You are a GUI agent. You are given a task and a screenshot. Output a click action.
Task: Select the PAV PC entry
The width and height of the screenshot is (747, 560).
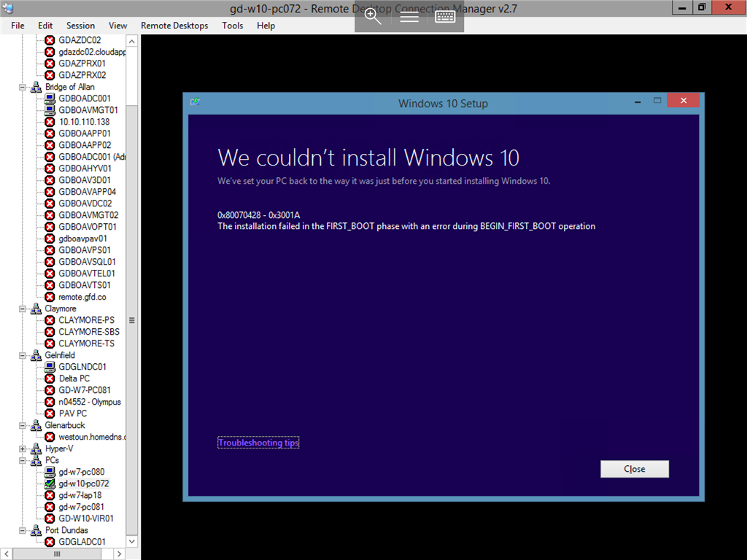pos(73,413)
